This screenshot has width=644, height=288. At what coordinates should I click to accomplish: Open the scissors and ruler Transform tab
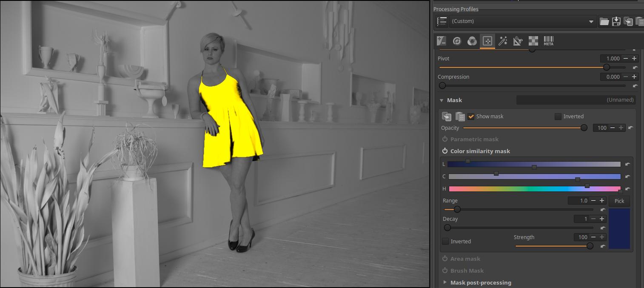click(x=518, y=41)
